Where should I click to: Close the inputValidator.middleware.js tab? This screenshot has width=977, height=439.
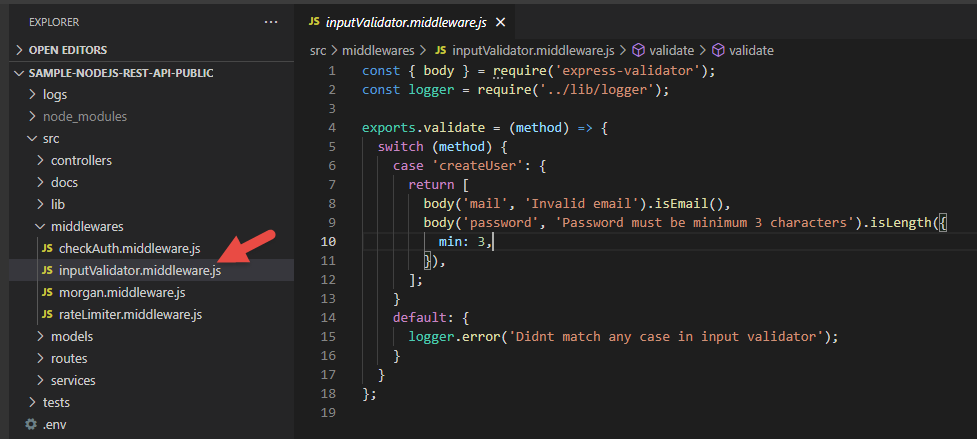(500, 22)
